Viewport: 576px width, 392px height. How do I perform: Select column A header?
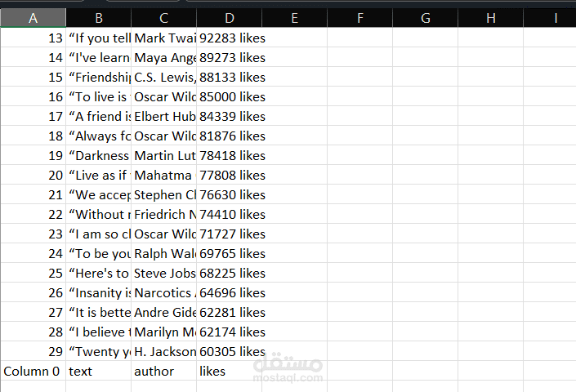[x=33, y=18]
